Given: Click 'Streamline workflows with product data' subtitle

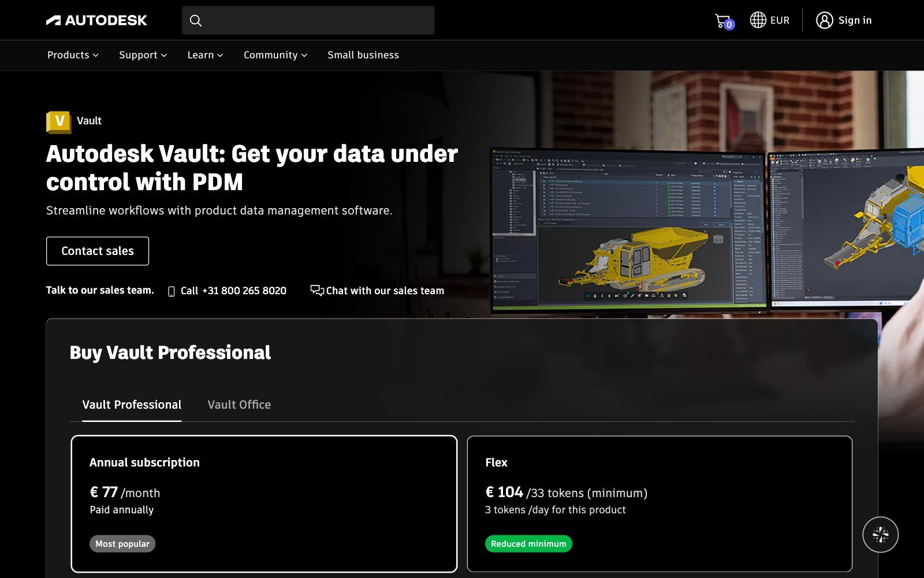Looking at the screenshot, I should point(219,210).
